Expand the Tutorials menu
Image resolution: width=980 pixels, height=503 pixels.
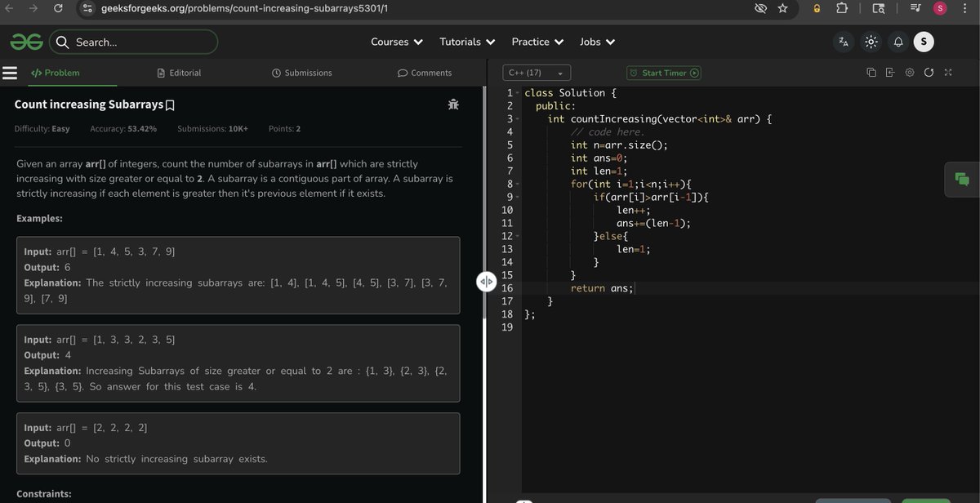[467, 42]
